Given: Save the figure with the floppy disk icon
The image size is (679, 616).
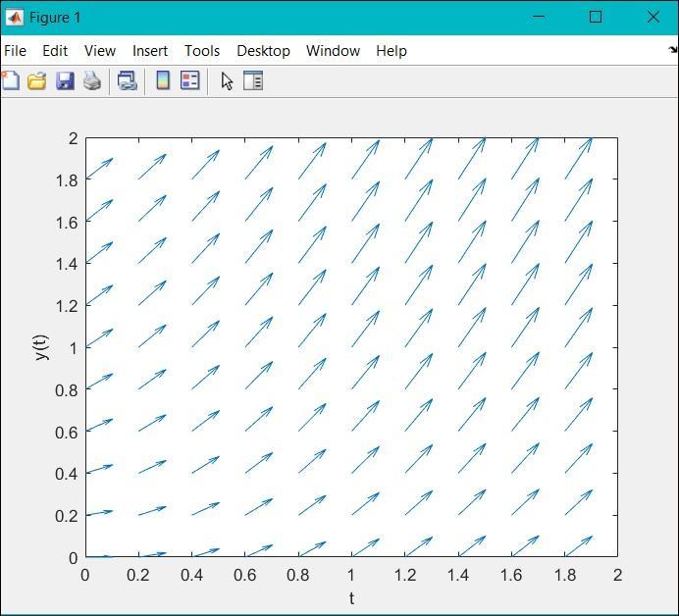Looking at the screenshot, I should click(65, 81).
